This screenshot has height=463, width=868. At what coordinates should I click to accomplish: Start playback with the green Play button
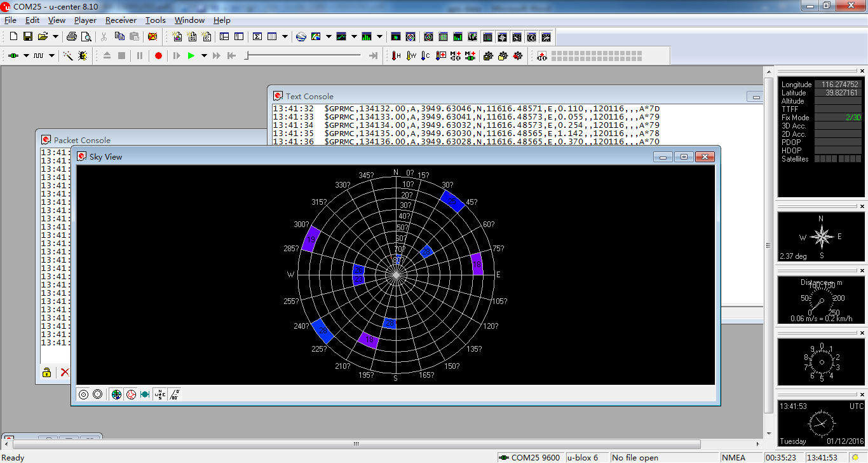point(191,56)
